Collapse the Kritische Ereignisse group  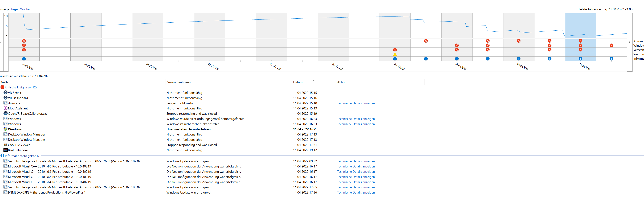coord(21,87)
